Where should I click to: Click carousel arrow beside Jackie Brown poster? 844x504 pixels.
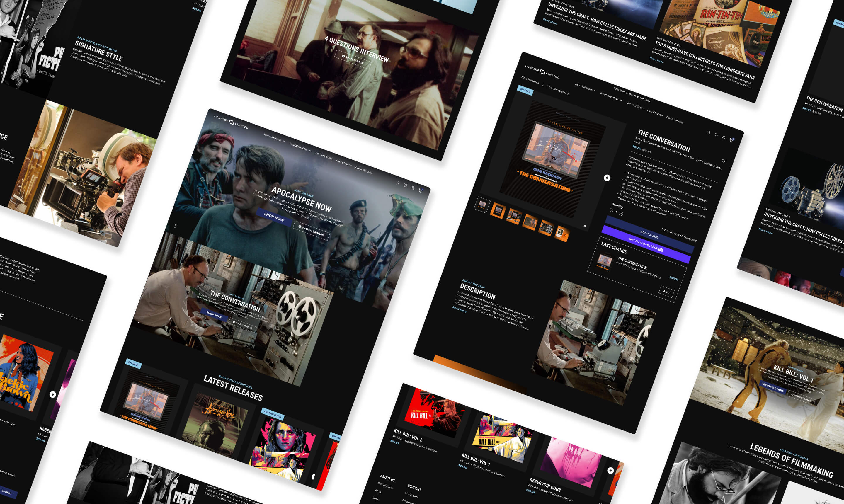click(x=53, y=394)
